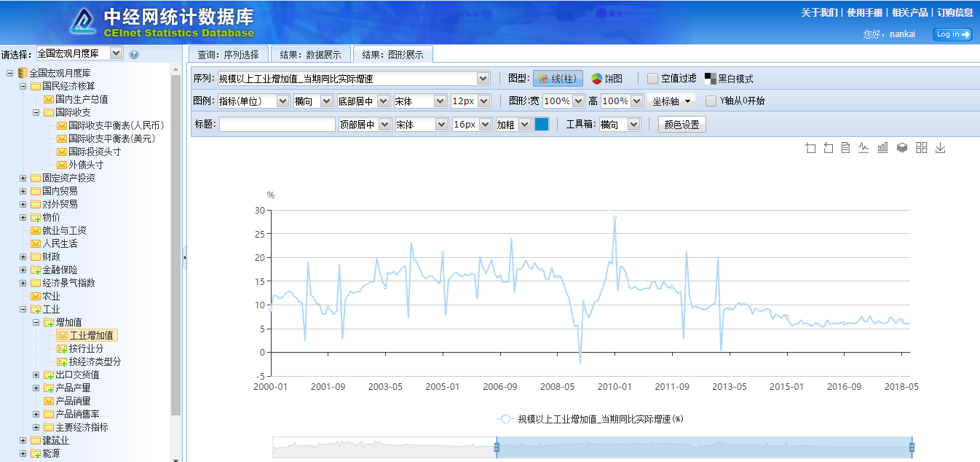Open 国际投资头寸 tree item
The image size is (980, 462).
89,152
